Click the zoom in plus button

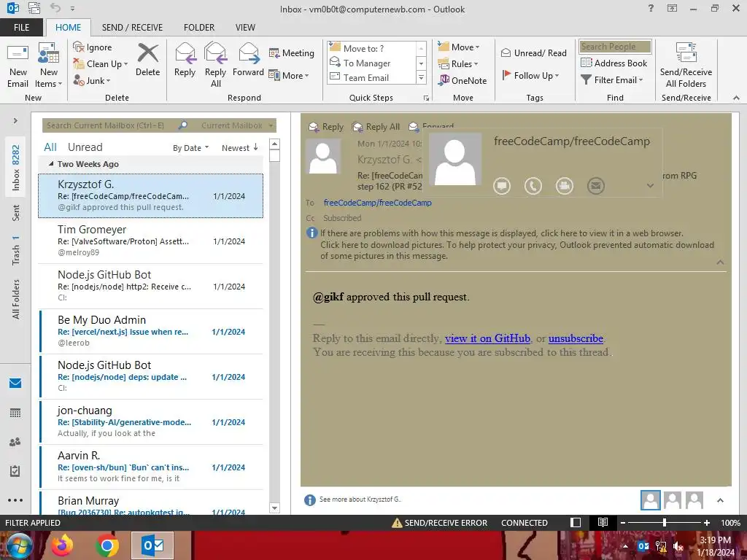tap(706, 522)
